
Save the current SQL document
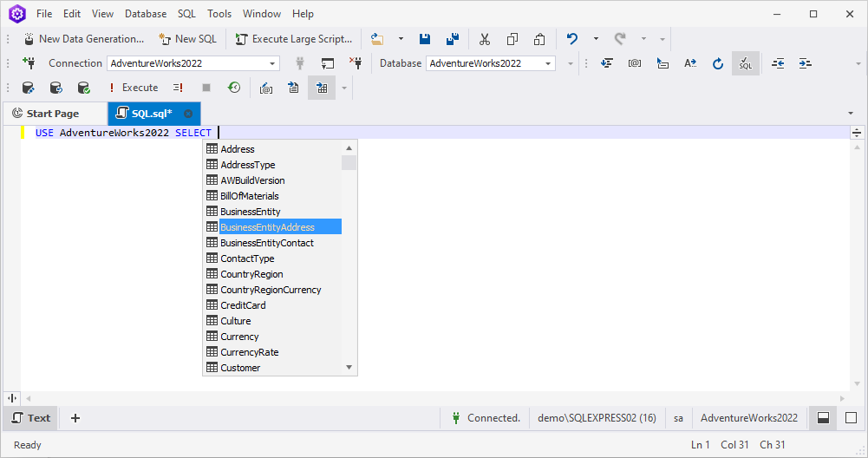click(x=425, y=39)
